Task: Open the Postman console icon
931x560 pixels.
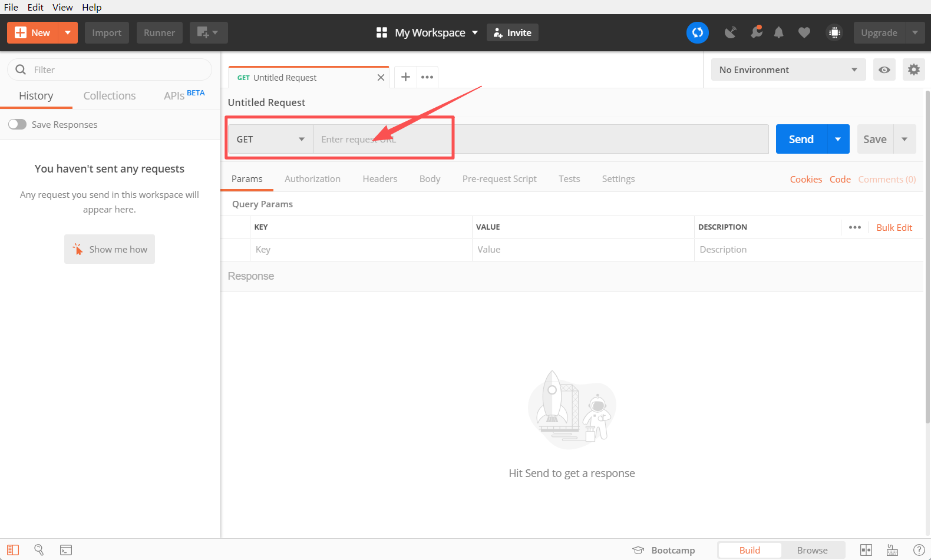Action: pos(66,550)
